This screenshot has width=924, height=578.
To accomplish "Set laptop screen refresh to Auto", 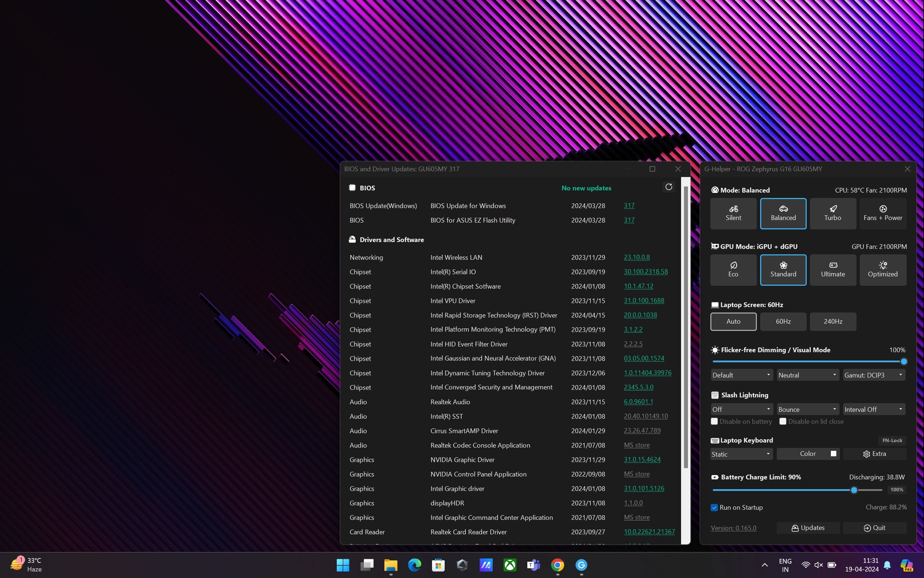I will (x=733, y=322).
